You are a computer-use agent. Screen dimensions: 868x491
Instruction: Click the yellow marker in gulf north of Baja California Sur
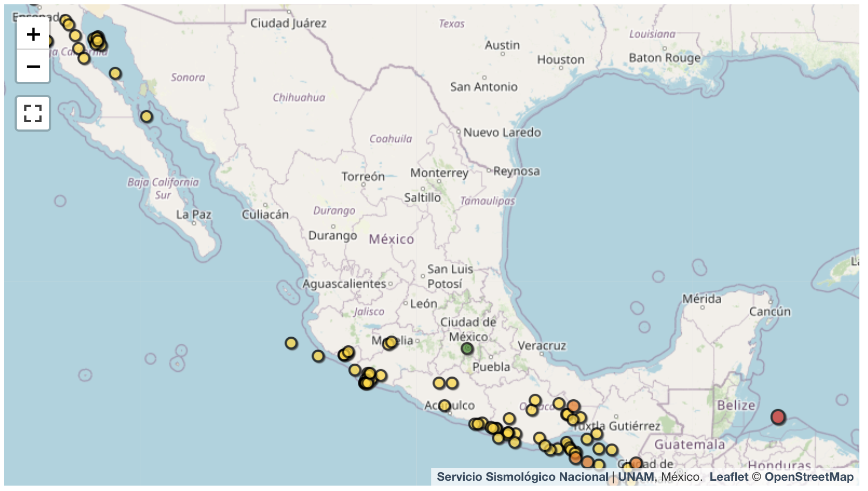click(x=146, y=117)
